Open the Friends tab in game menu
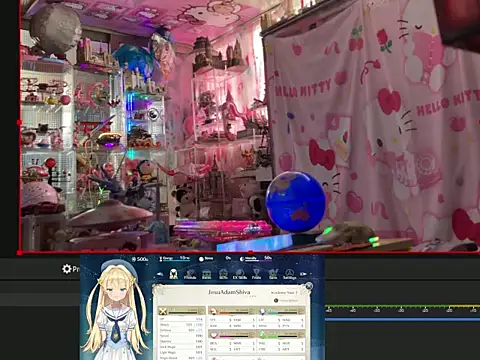 [190, 274]
